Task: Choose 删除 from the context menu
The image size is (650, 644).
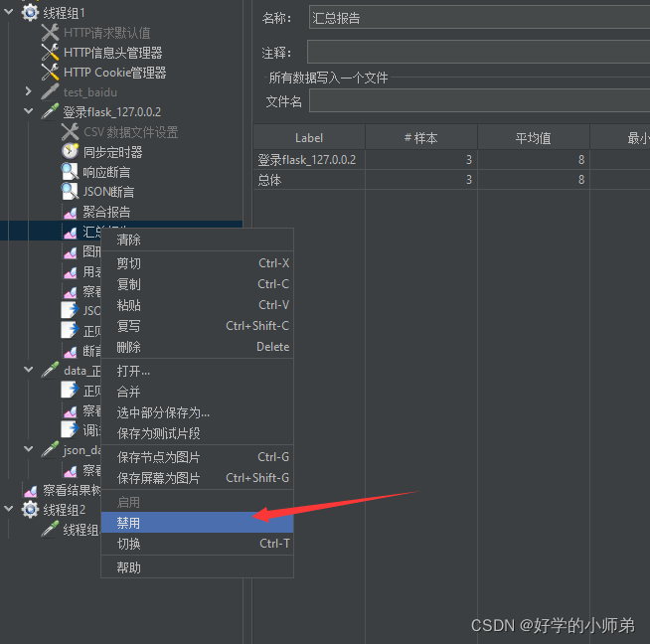Action: click(198, 347)
